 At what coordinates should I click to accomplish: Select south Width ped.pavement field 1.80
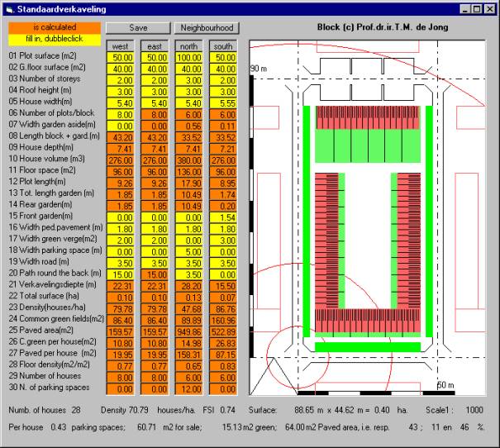(223, 229)
